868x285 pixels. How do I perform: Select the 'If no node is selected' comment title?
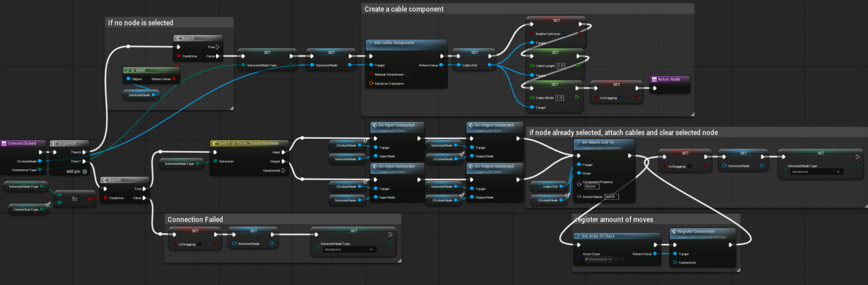click(141, 22)
